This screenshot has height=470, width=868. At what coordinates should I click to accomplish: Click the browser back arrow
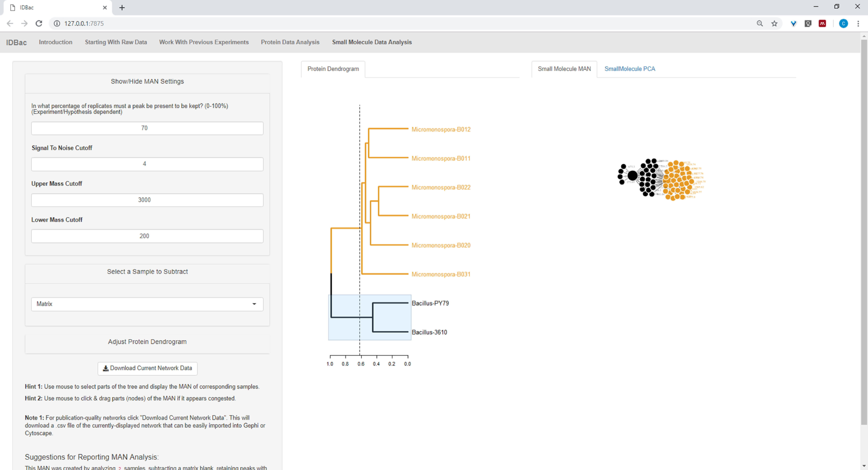[10, 23]
